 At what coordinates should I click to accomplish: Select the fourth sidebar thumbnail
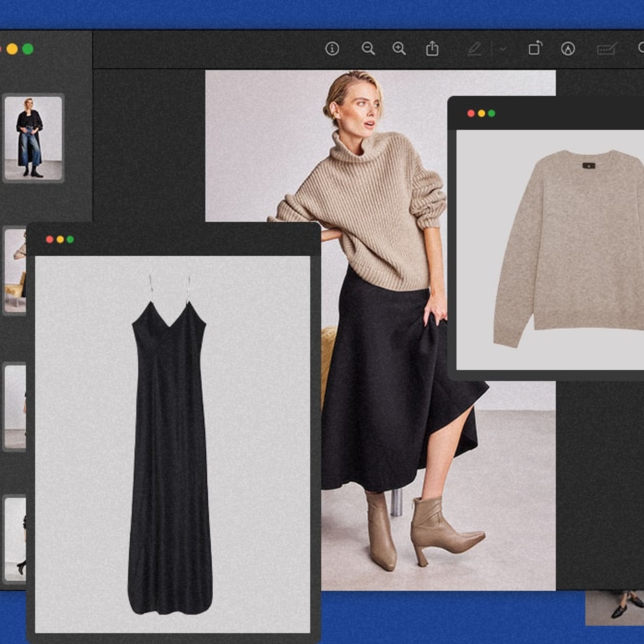click(x=15, y=539)
